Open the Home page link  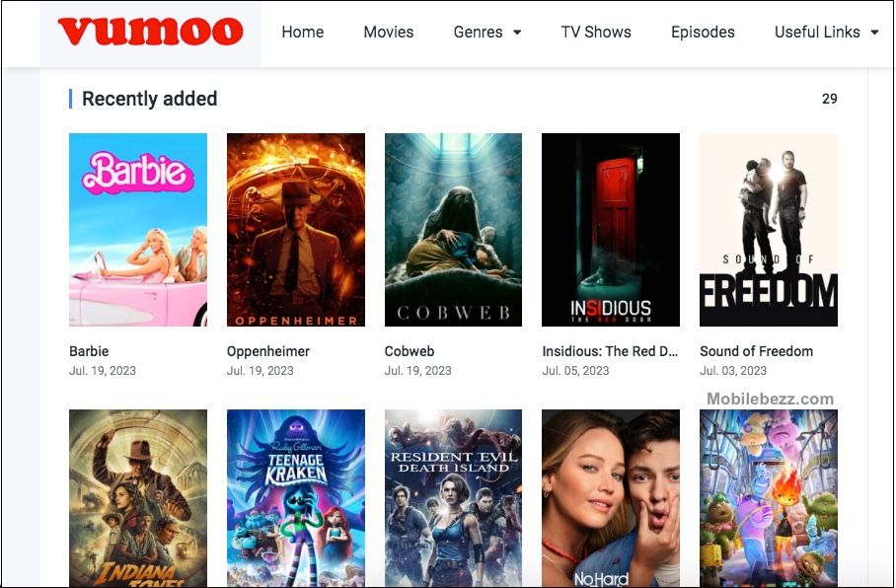(x=302, y=32)
